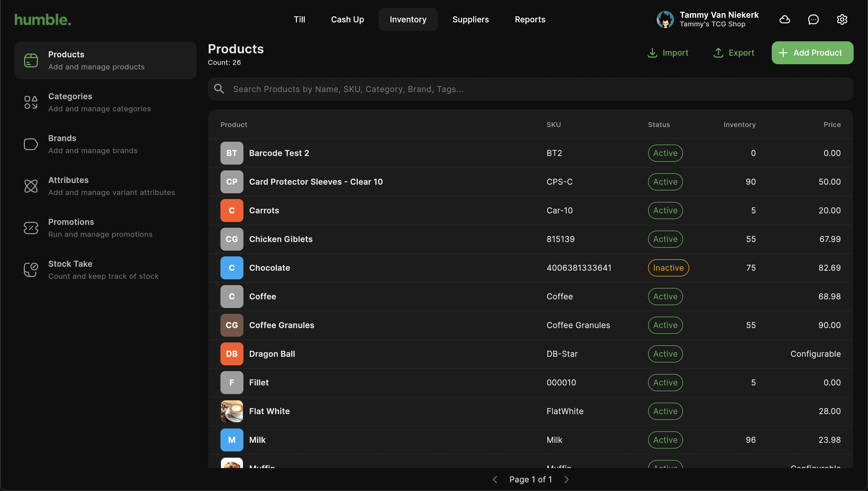Click the Import button
868x491 pixels.
pyautogui.click(x=668, y=52)
